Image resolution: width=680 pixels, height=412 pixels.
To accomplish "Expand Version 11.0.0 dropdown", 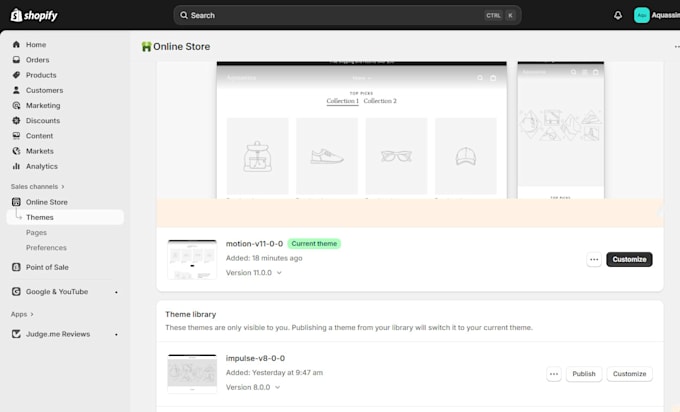I will (x=279, y=273).
